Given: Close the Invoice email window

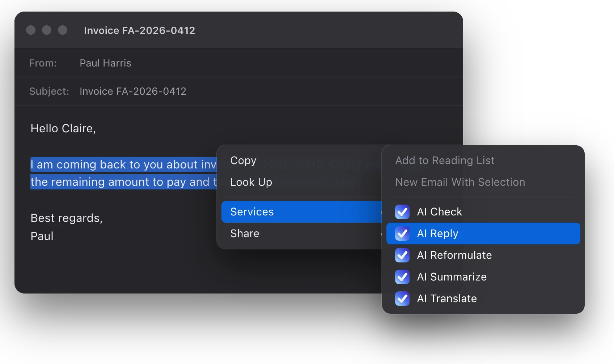Looking at the screenshot, I should tap(31, 30).
